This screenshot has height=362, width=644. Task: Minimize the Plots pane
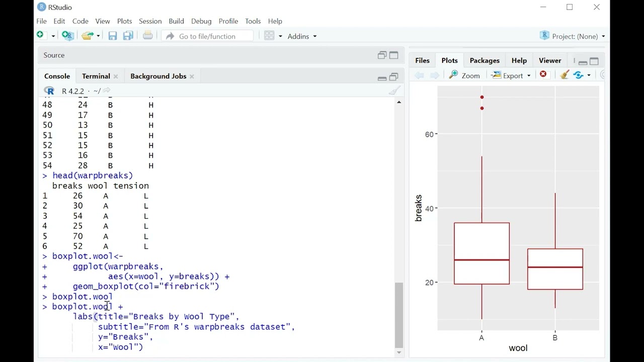pyautogui.click(x=583, y=62)
